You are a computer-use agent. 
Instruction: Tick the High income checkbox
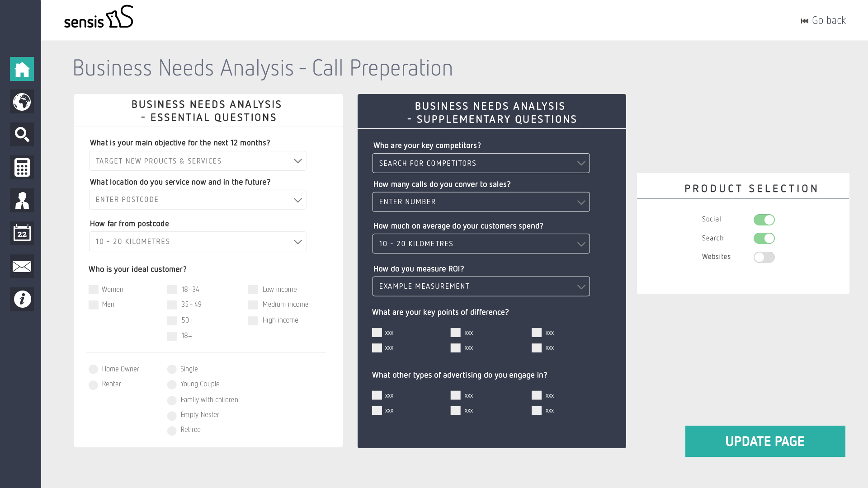point(253,321)
